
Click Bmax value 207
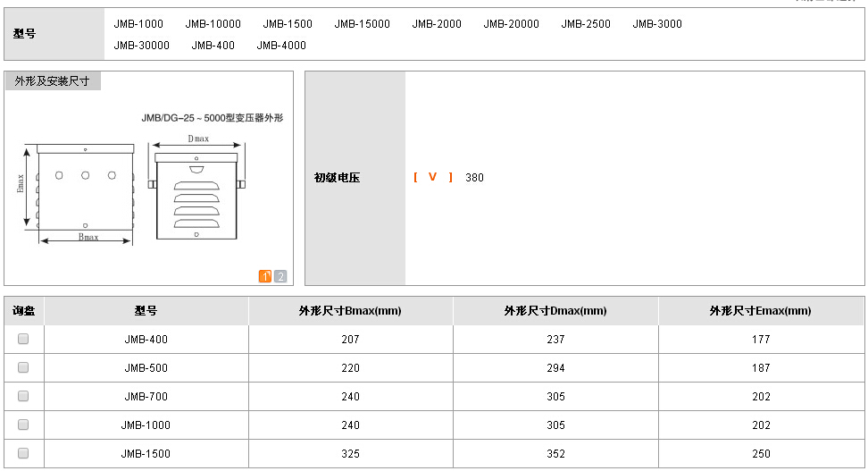coord(350,339)
